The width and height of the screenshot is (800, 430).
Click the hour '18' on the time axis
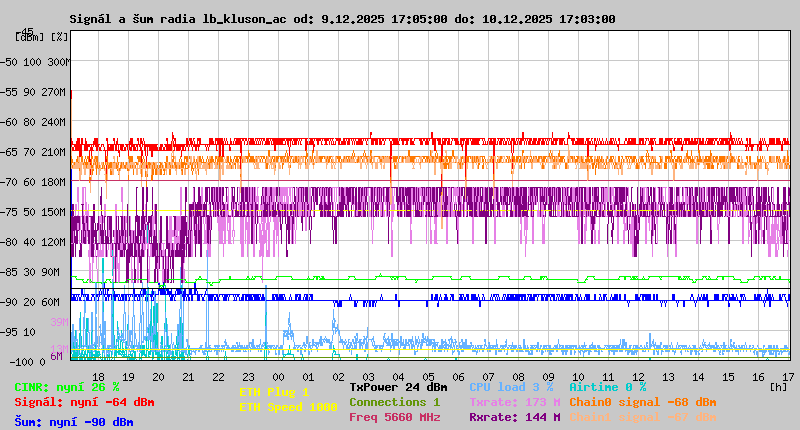pos(98,377)
